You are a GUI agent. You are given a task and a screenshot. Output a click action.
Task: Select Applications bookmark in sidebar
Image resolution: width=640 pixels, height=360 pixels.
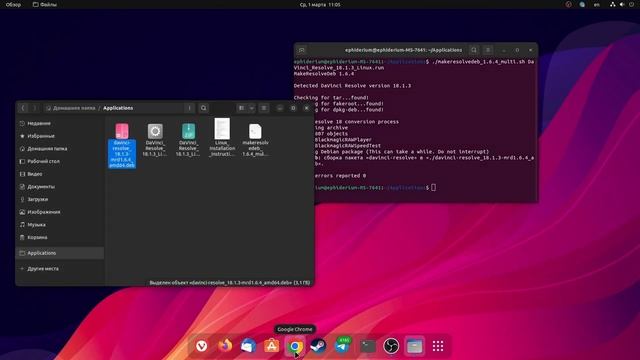pos(60,253)
